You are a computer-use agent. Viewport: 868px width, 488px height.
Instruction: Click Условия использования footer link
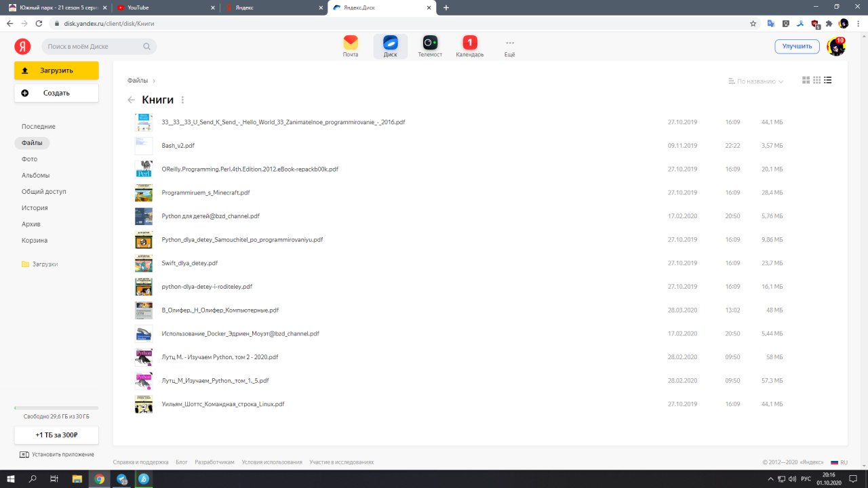click(x=272, y=462)
